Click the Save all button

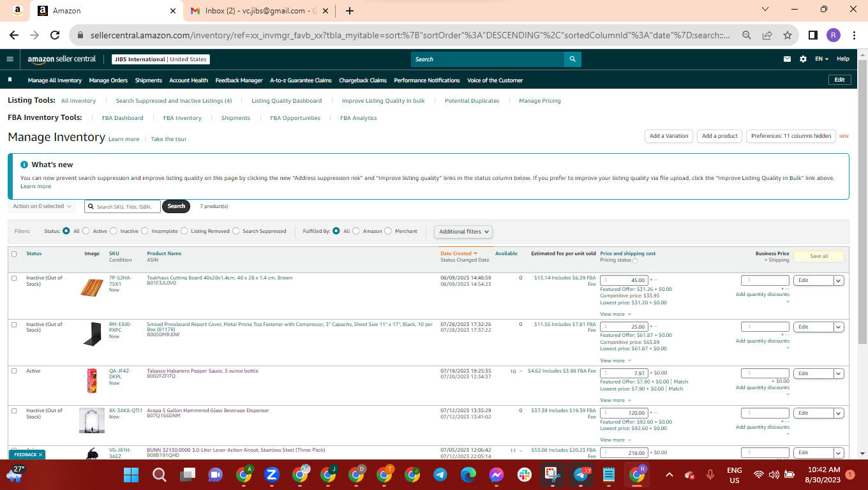819,256
